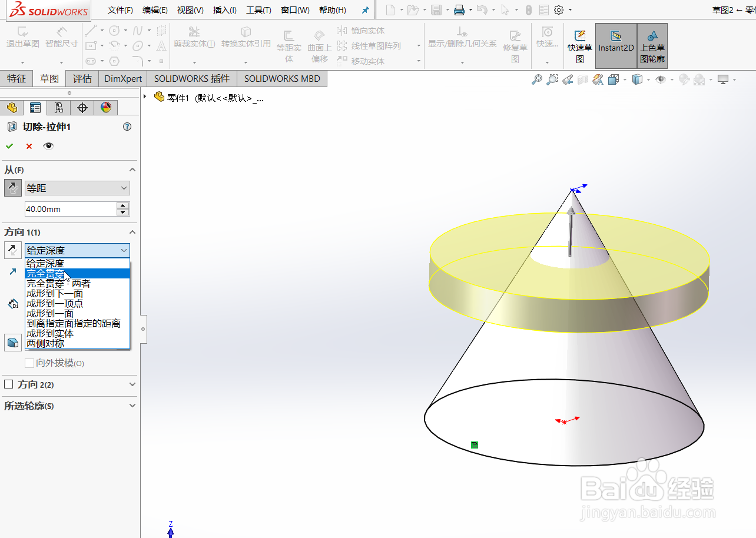This screenshot has height=538, width=756.
Task: Click the Print icon in title bar
Action: (x=460, y=10)
